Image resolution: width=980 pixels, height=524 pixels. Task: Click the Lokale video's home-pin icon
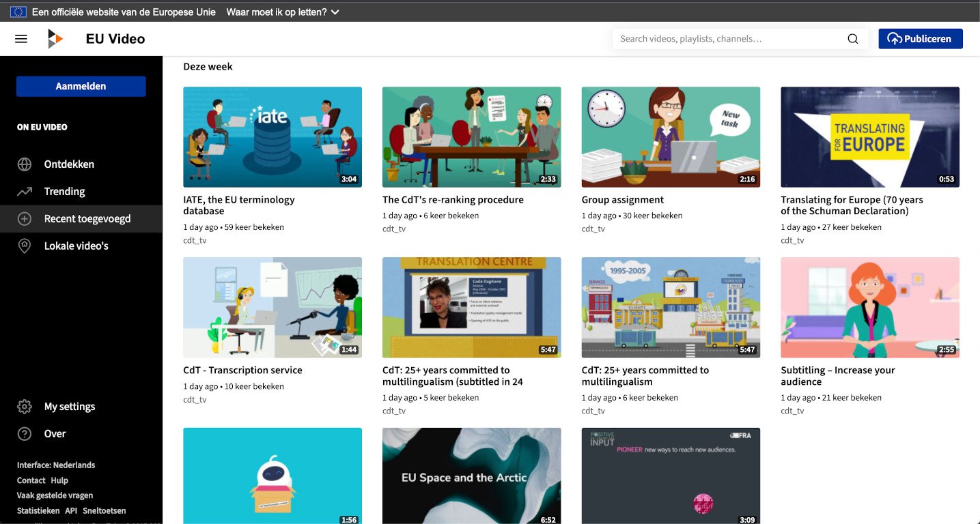tap(25, 246)
